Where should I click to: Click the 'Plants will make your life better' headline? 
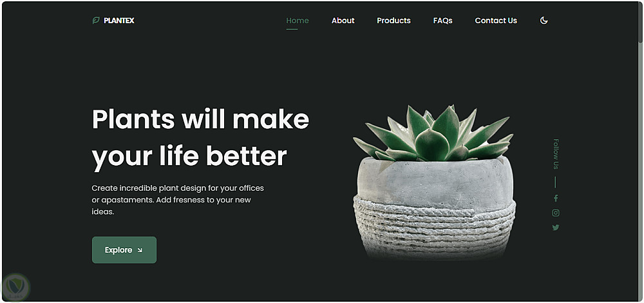point(200,138)
